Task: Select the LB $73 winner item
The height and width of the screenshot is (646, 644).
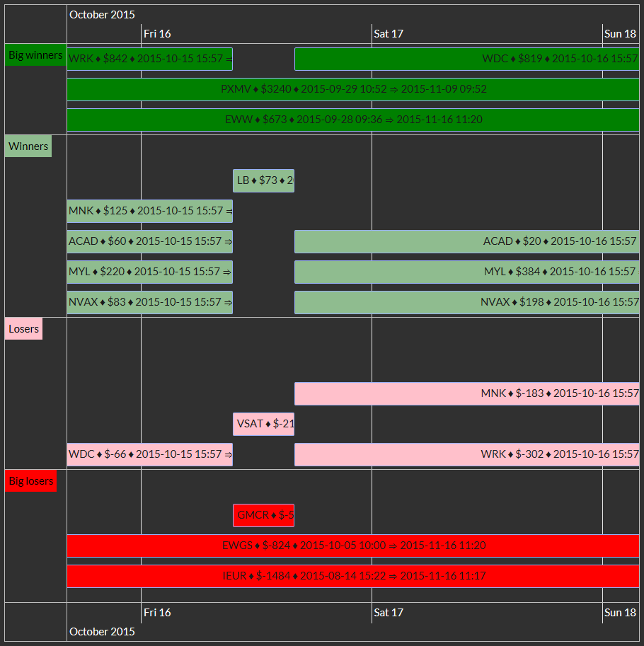Action: click(x=264, y=180)
